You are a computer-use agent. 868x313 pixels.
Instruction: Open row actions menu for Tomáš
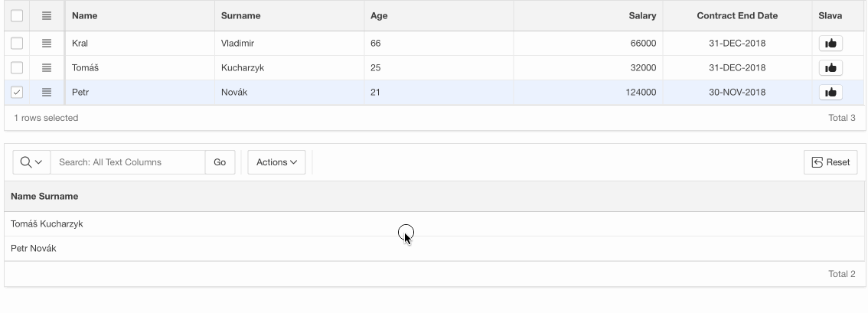tap(46, 68)
